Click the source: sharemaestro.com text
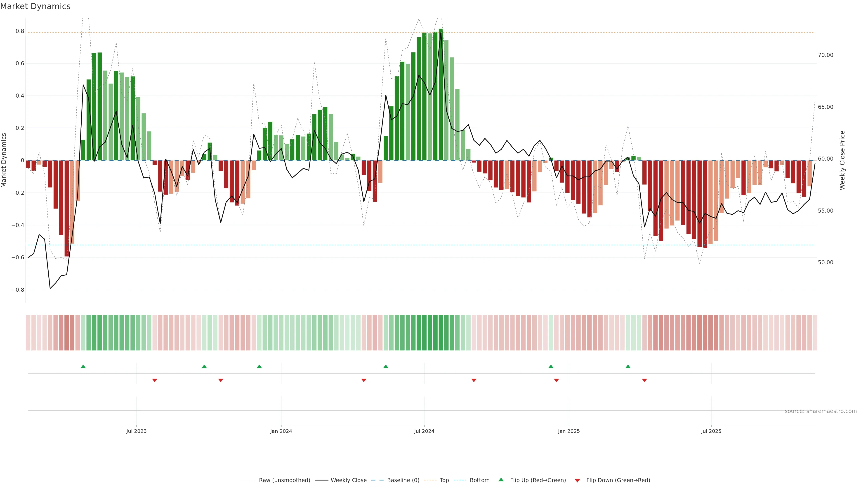 pos(821,411)
